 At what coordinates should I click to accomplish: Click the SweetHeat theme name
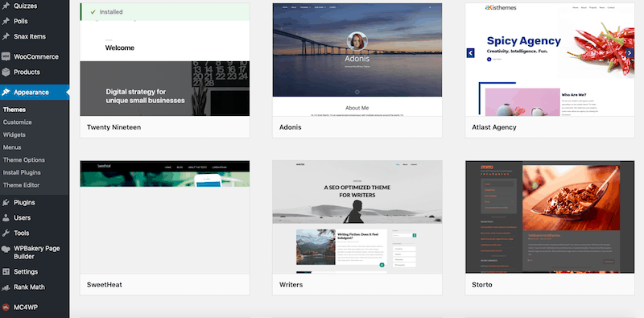[105, 284]
